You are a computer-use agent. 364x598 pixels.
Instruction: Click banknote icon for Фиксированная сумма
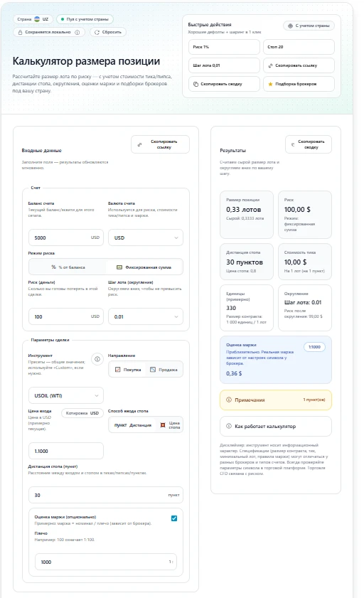(119, 267)
